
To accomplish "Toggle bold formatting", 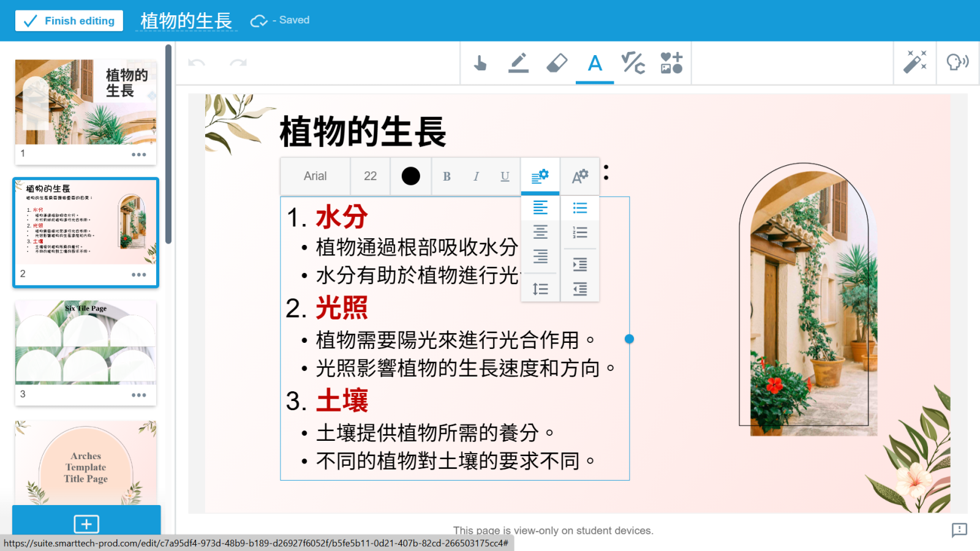I will 447,176.
